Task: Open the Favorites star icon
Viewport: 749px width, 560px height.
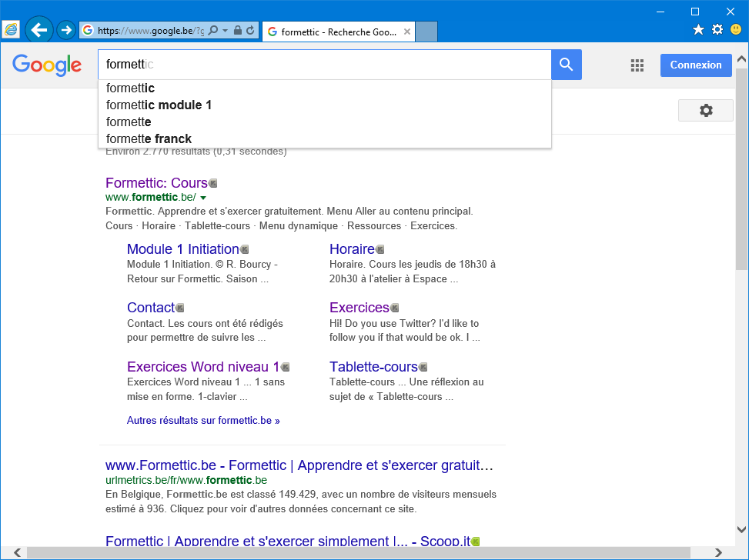Action: pos(698,29)
